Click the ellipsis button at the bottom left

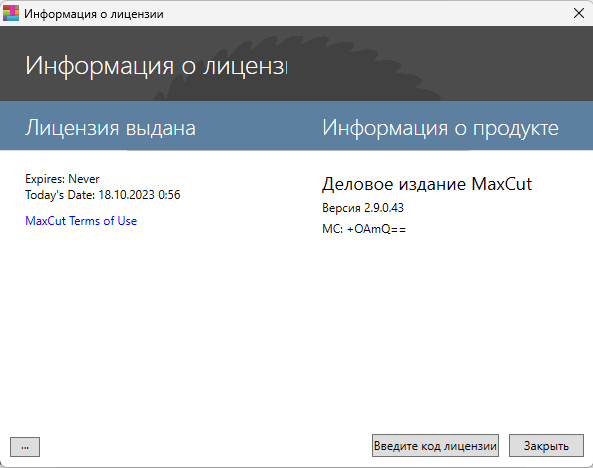coord(25,447)
